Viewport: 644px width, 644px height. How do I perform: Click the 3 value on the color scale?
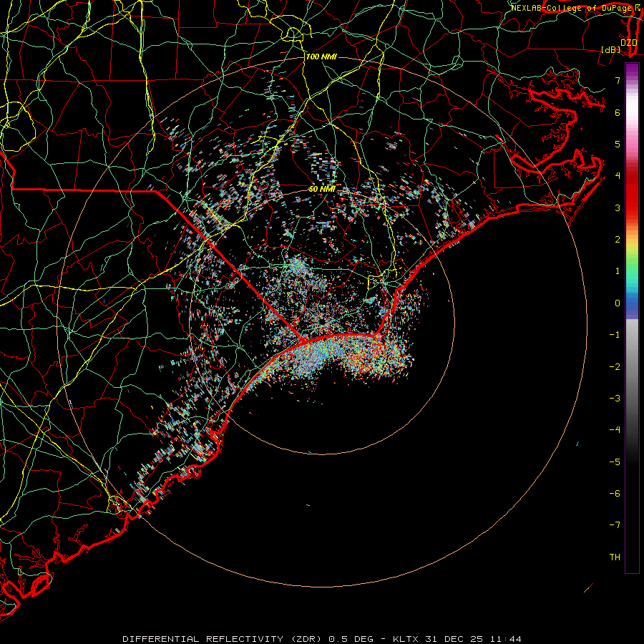click(618, 208)
